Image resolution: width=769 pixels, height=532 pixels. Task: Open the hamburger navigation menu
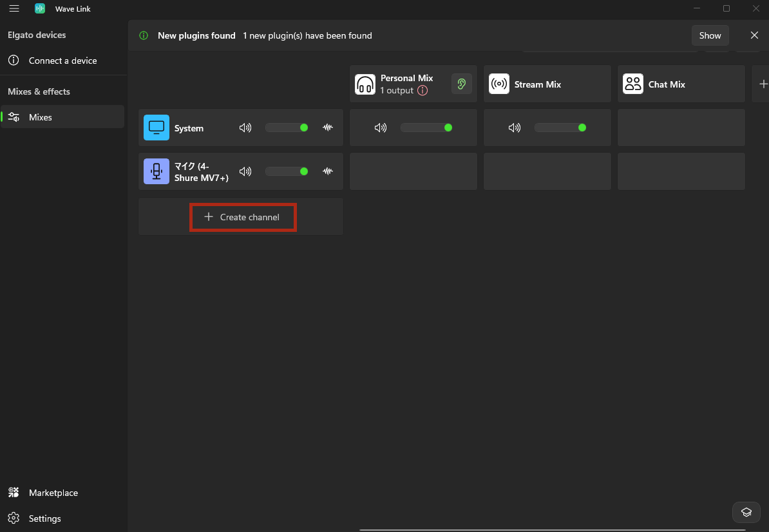tap(14, 8)
